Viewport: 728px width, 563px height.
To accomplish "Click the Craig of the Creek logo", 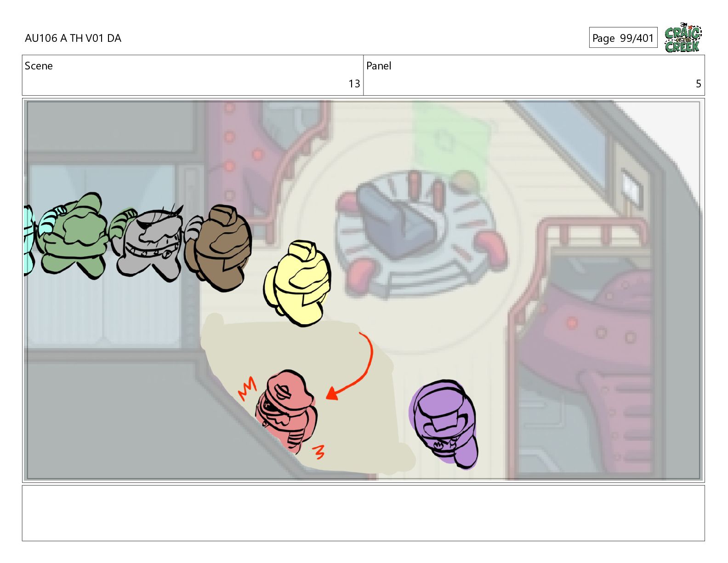I will coord(683,38).
